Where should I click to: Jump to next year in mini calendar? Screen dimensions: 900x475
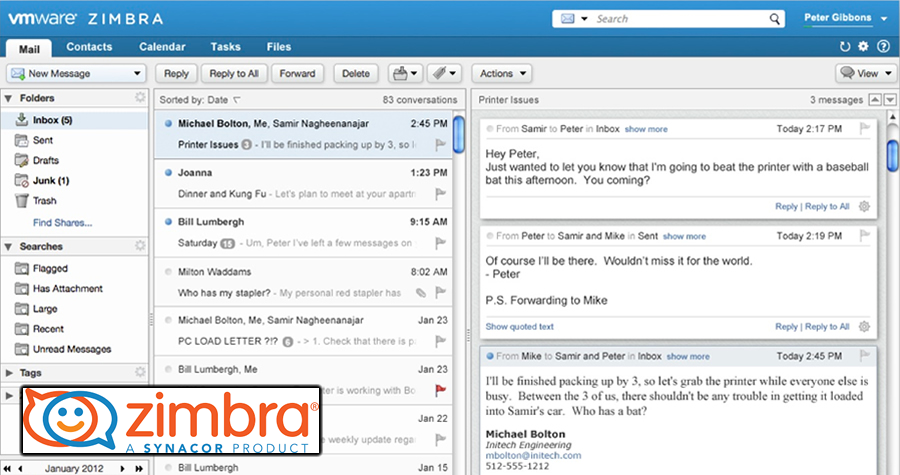[139, 469]
